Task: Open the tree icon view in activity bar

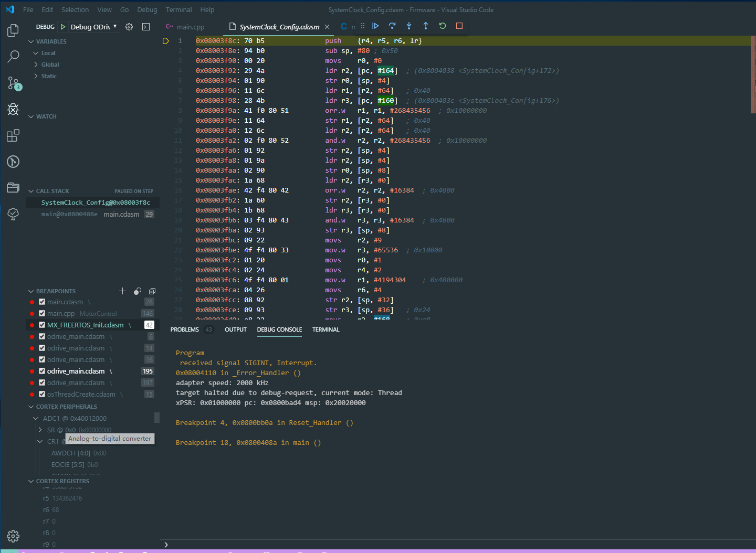Action: pos(13,214)
